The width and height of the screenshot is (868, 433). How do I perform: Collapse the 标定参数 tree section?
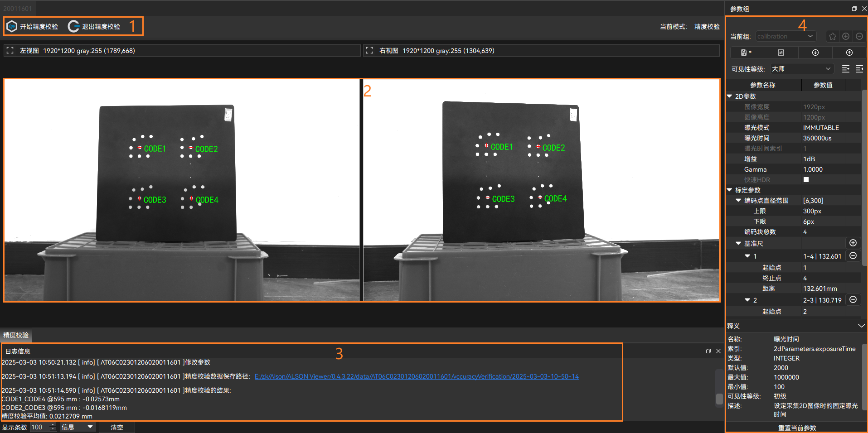[x=729, y=190]
